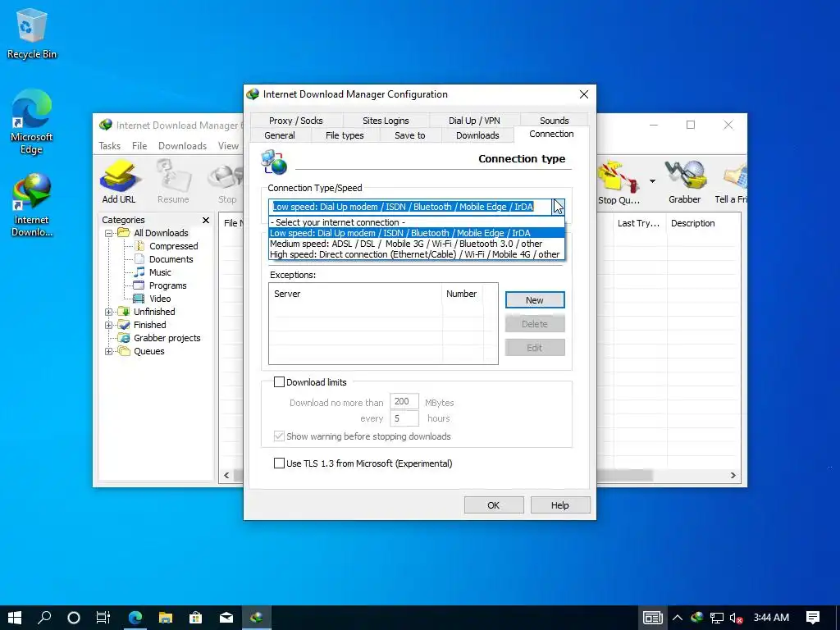Screen dimensions: 840x630
Task: Open Stop Queue dropdown arrow
Action: coord(652,181)
